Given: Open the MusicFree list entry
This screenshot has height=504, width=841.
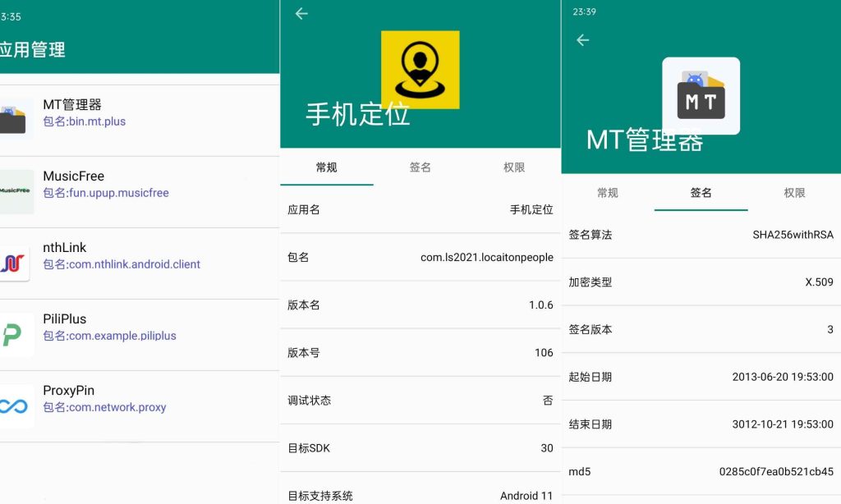Looking at the screenshot, I should [140, 192].
